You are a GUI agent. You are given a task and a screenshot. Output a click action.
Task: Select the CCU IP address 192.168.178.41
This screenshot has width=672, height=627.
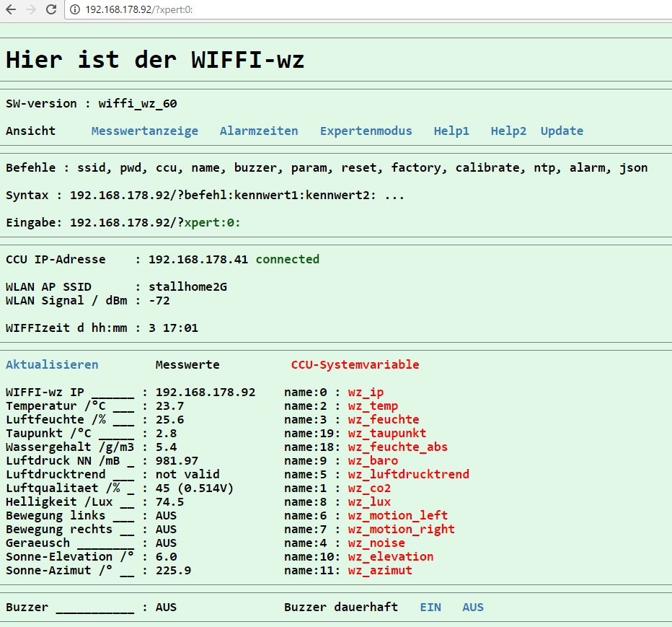(198, 259)
